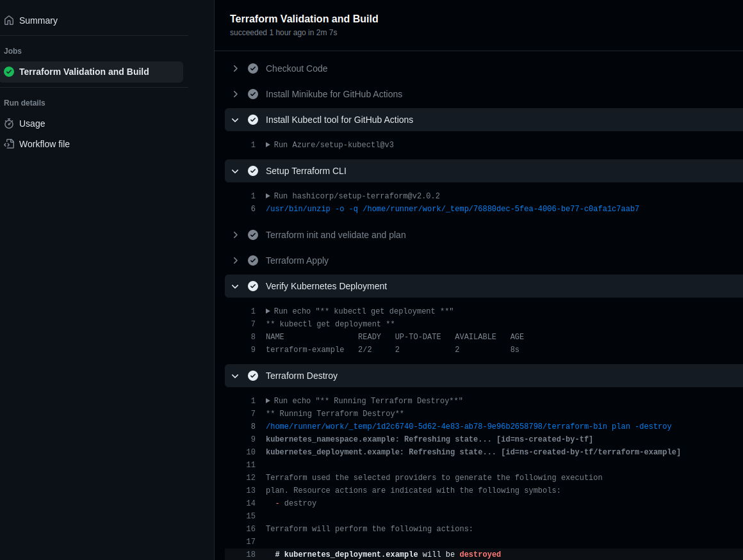Click the success icon on Install Minikube step
The image size is (743, 560).
pos(253,94)
